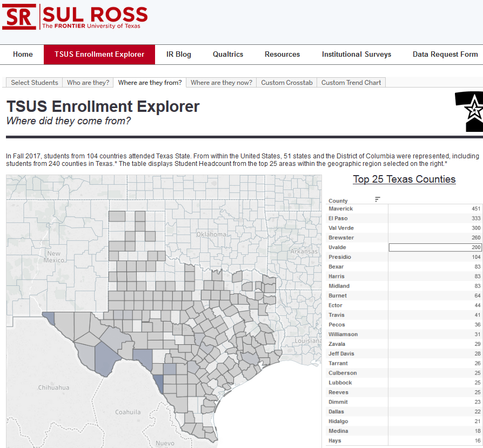Open the Data Request Form page

coord(445,54)
